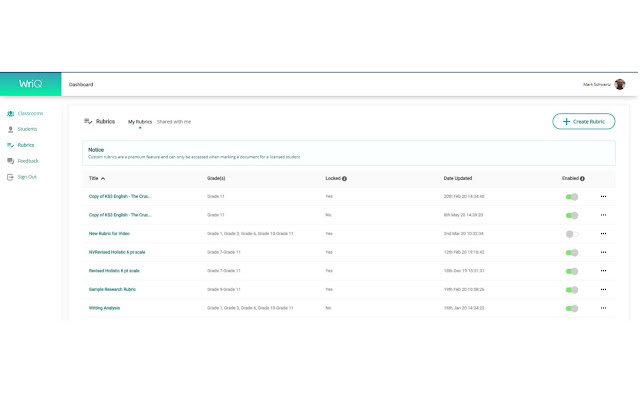Viewport: 640px width, 400px height.
Task: Click the WriQ logo
Action: (x=30, y=85)
